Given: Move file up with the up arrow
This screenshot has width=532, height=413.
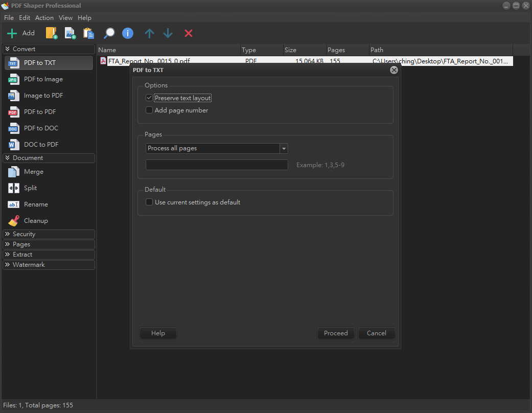Looking at the screenshot, I should coord(149,33).
